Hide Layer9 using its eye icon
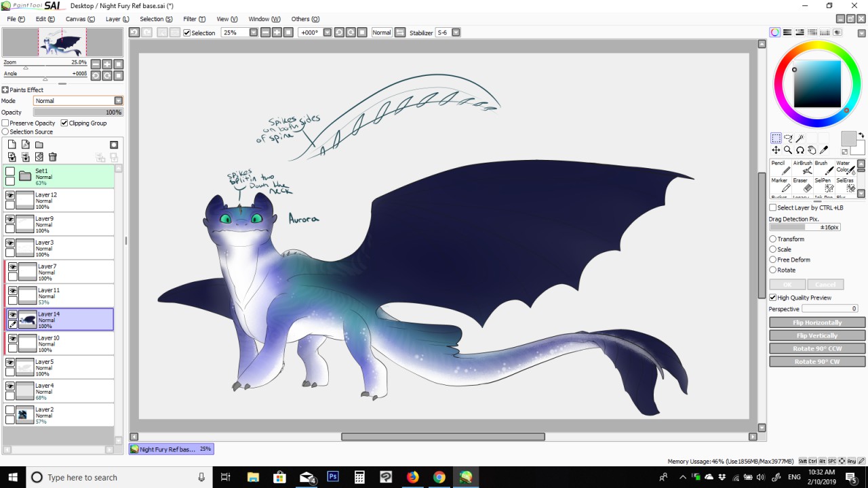This screenshot has height=488, width=868. [x=10, y=220]
